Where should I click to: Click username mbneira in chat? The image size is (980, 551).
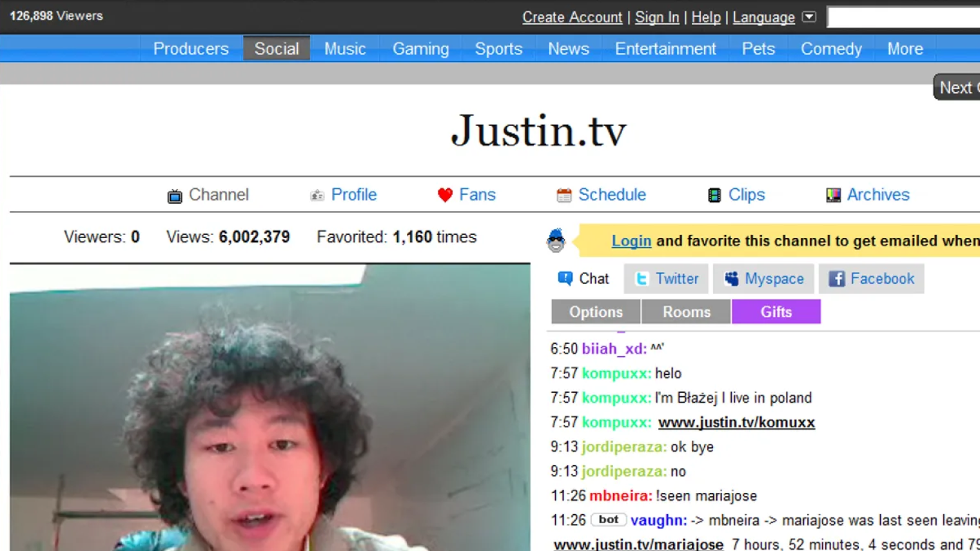tap(621, 496)
